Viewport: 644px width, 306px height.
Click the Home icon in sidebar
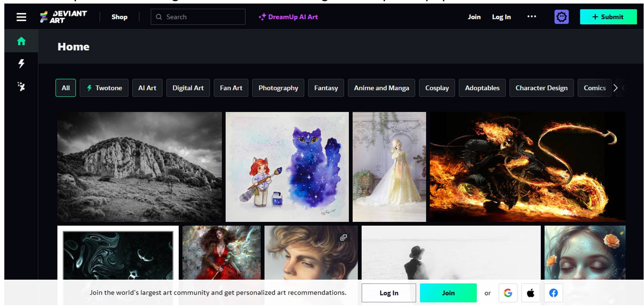[x=21, y=41]
